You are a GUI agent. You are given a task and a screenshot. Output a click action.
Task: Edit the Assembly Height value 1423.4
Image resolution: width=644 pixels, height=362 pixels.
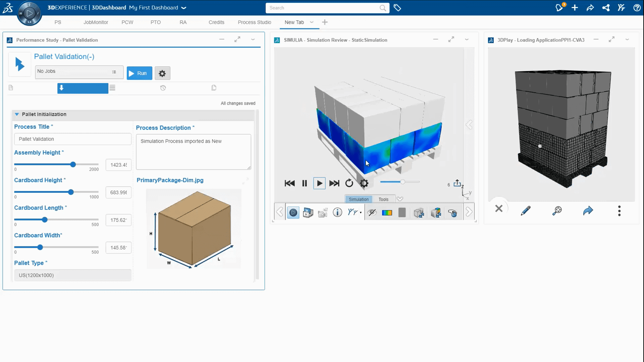[x=118, y=165]
